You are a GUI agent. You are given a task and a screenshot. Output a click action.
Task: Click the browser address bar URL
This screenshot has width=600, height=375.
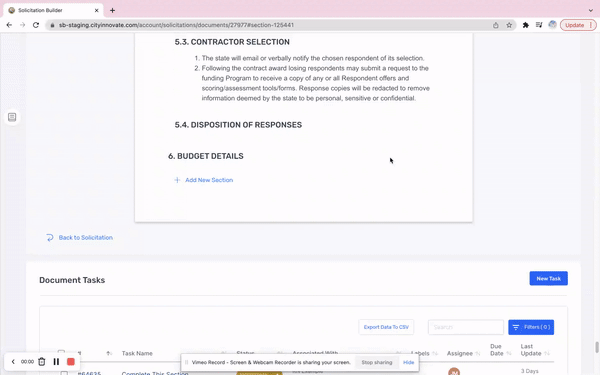coord(176,25)
